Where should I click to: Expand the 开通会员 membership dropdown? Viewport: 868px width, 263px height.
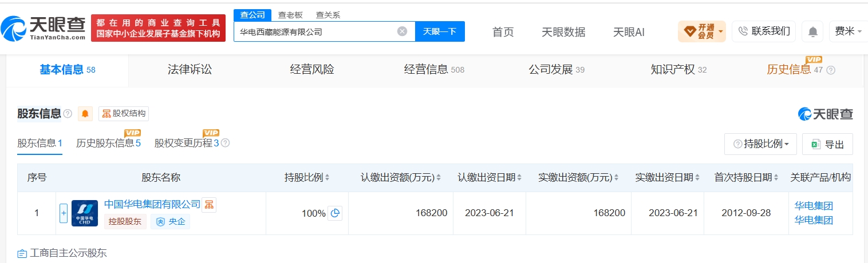point(702,31)
